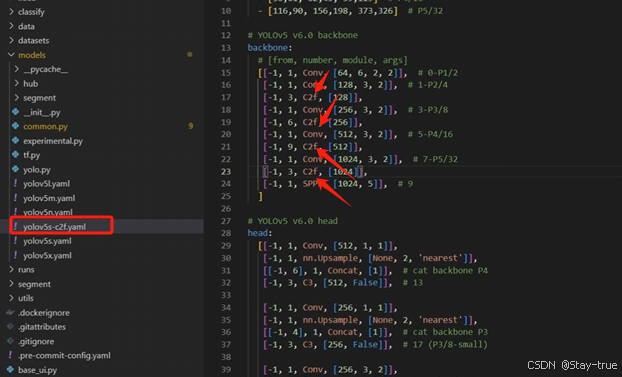
Task: Click line number 23 in gutter
Action: tap(226, 171)
